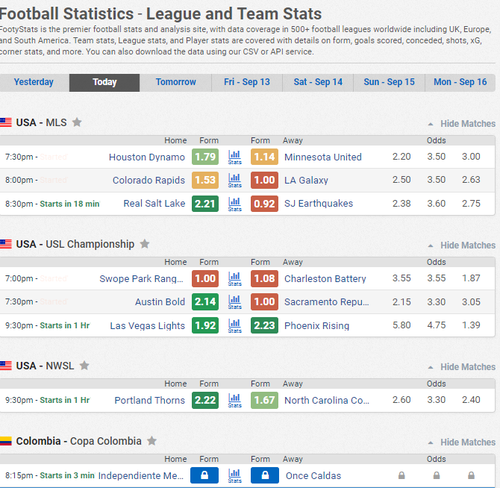Image resolution: width=500 pixels, height=488 pixels.
Task: Favorite Copa Colombia league star
Action: 152,441
